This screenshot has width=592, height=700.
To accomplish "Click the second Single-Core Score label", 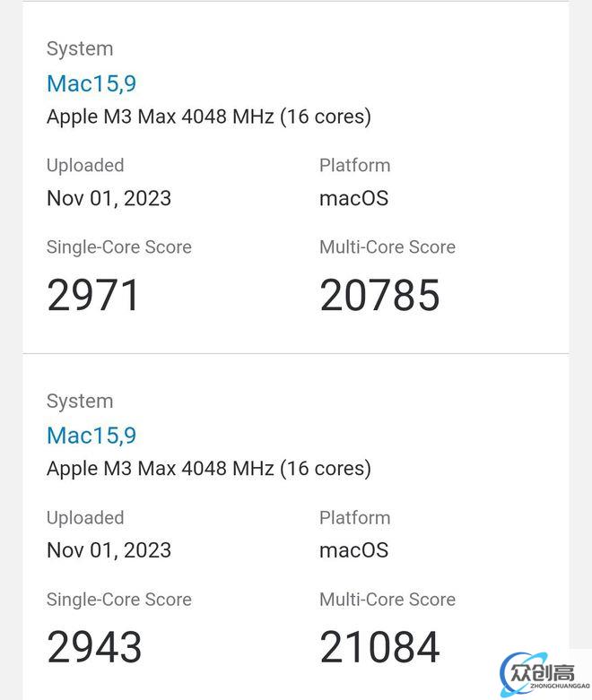I will tap(118, 599).
